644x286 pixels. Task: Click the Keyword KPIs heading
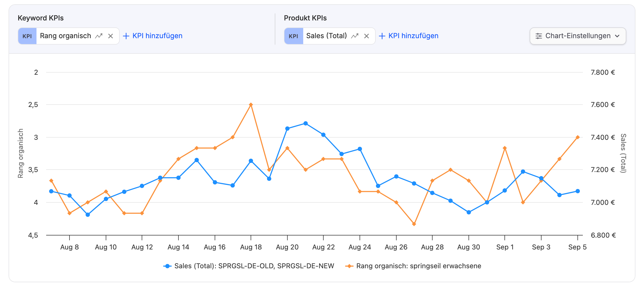click(41, 18)
